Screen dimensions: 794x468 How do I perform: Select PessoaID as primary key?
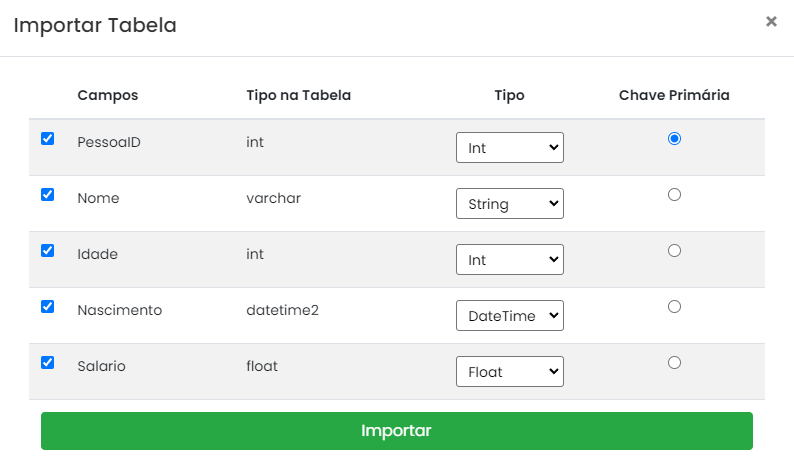tap(674, 139)
